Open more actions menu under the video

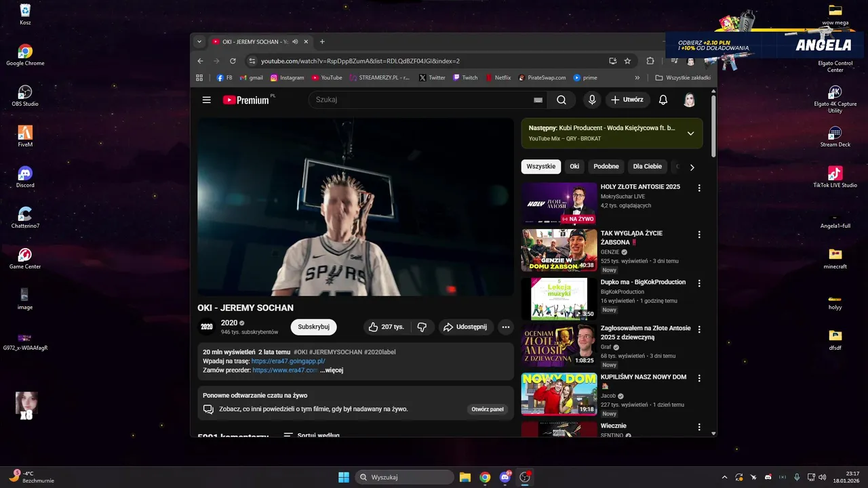point(505,327)
